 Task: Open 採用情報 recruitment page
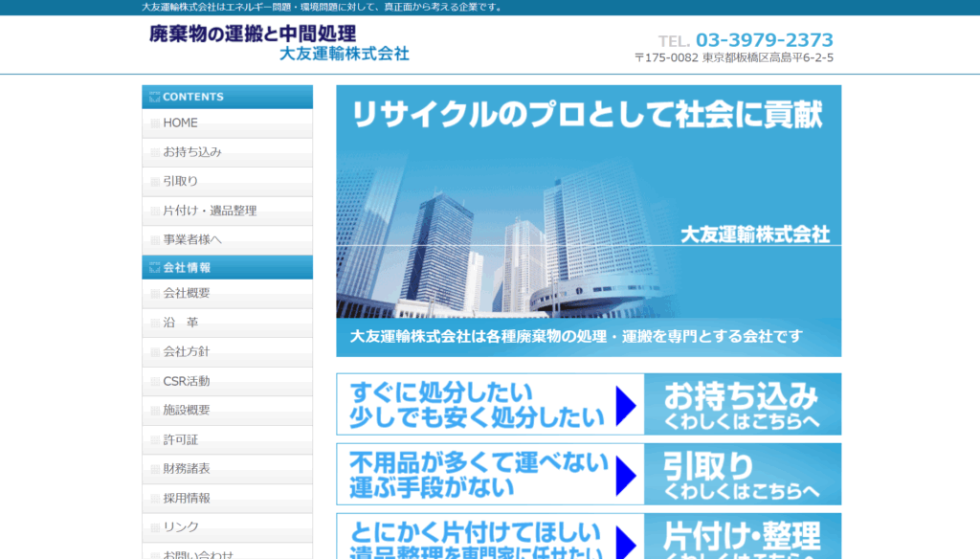coord(187,499)
